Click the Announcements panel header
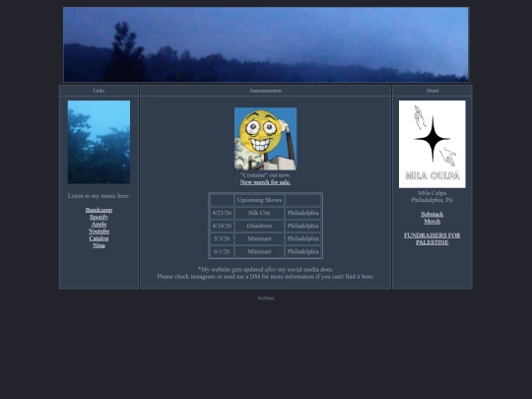Image resolution: width=532 pixels, height=399 pixels. coord(265,91)
